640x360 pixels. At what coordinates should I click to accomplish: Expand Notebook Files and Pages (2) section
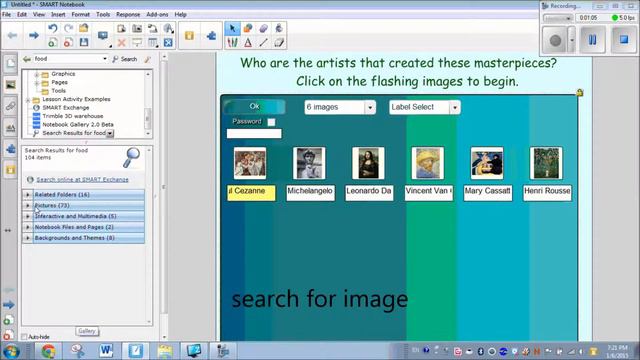27,227
